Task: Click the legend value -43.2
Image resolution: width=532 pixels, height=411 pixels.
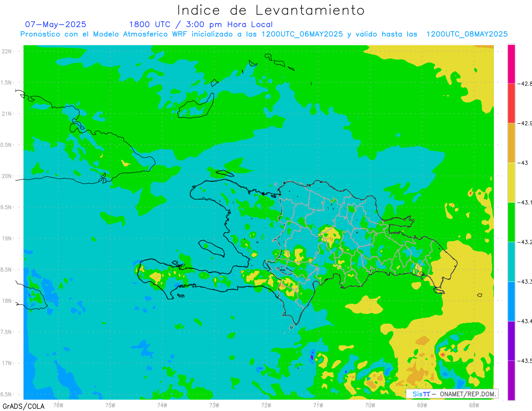Action: tap(525, 242)
